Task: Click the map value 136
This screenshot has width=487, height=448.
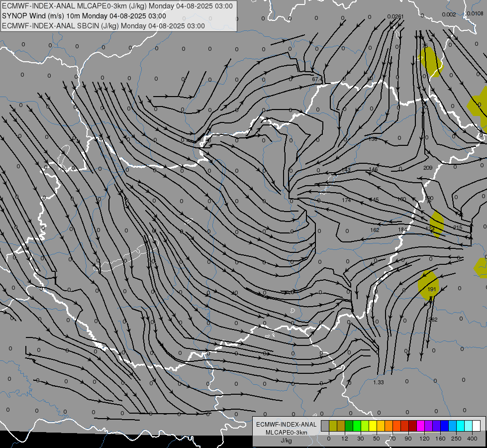Action: tap(373, 139)
